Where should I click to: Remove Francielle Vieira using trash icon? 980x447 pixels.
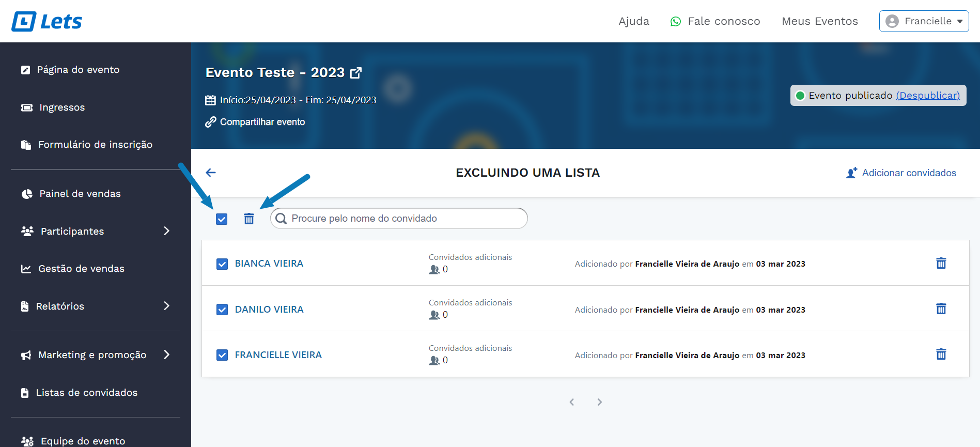click(941, 354)
